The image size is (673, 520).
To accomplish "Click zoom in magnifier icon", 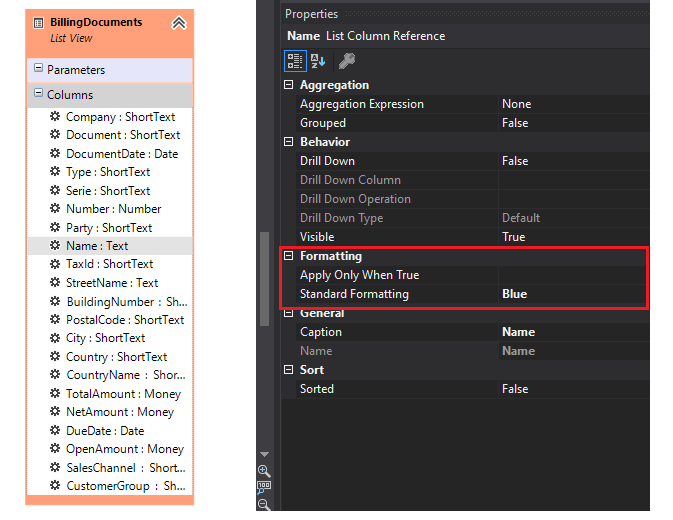I will coord(264,471).
